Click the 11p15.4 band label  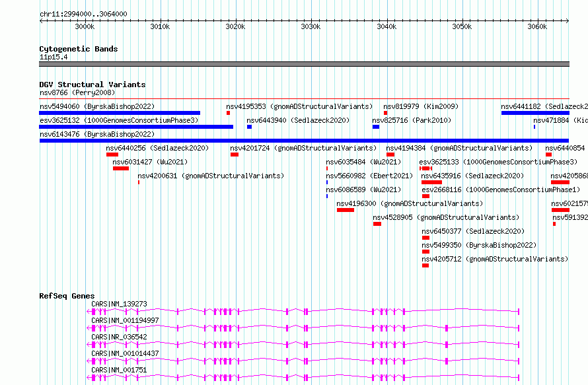pyautogui.click(x=54, y=57)
